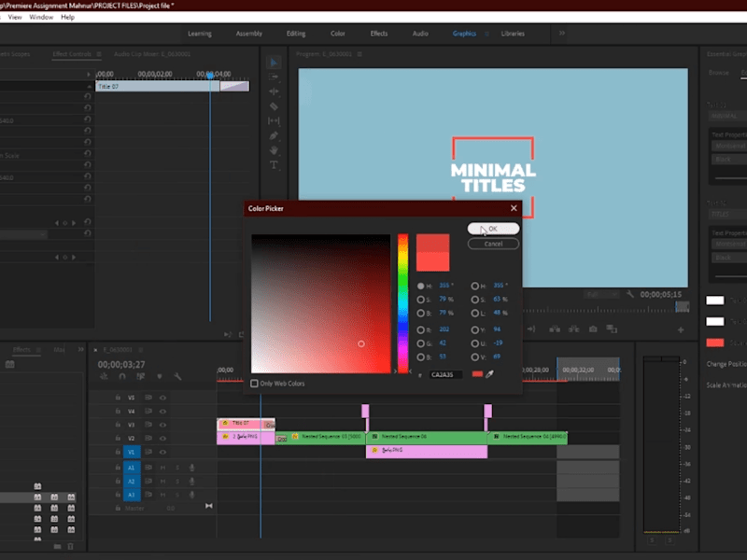Collapse the Effect Controls timeline view arrow
Screen dimensions: 747x560
pyautogui.click(x=88, y=75)
